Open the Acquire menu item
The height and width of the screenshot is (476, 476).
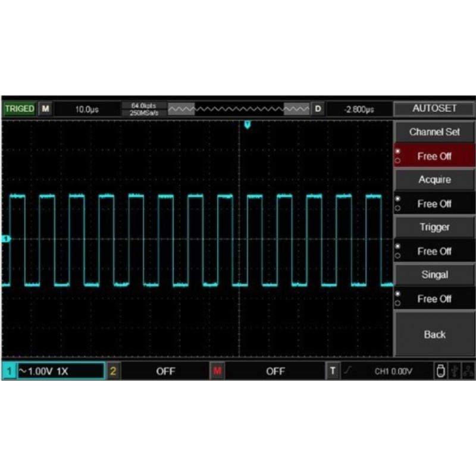(x=434, y=180)
